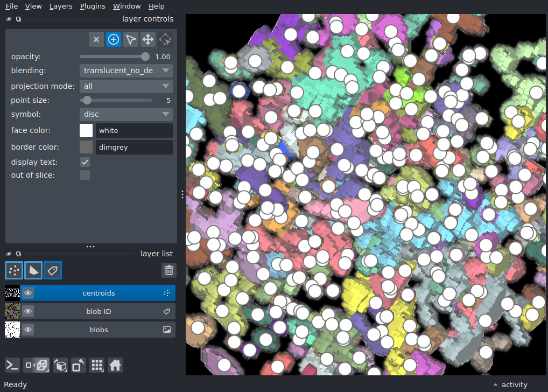
Task: Open the console toggle button
Action: [x=12, y=366]
